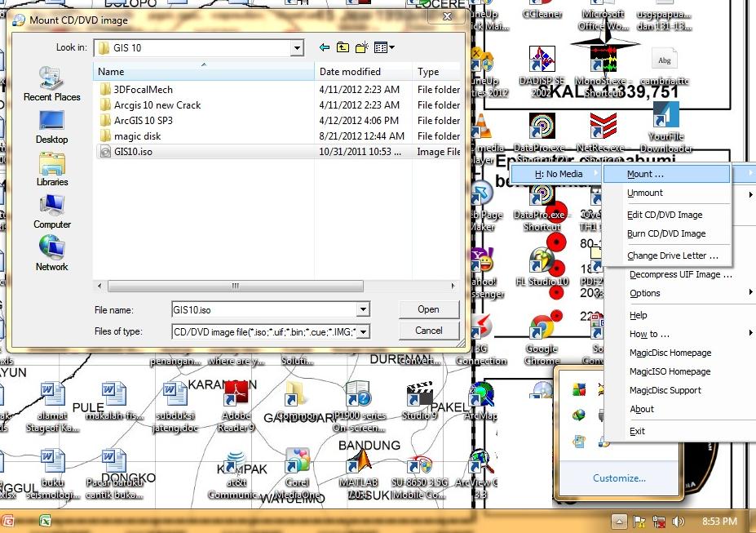Image resolution: width=756 pixels, height=533 pixels.
Task: Expand the Options submenu
Action: 680,293
